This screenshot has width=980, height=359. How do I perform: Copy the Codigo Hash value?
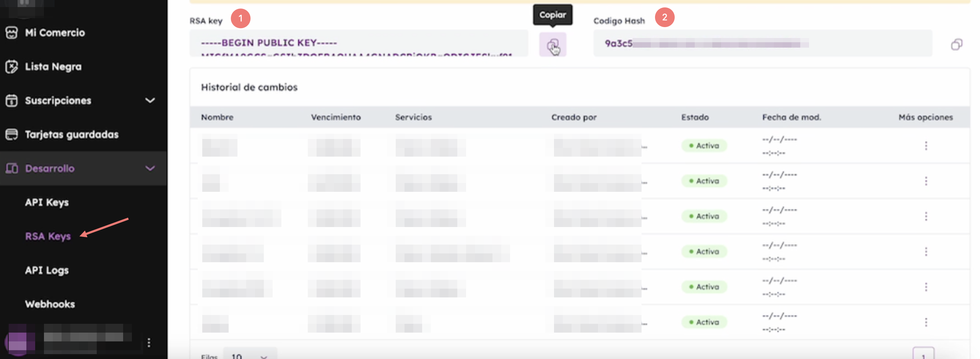pyautogui.click(x=956, y=45)
